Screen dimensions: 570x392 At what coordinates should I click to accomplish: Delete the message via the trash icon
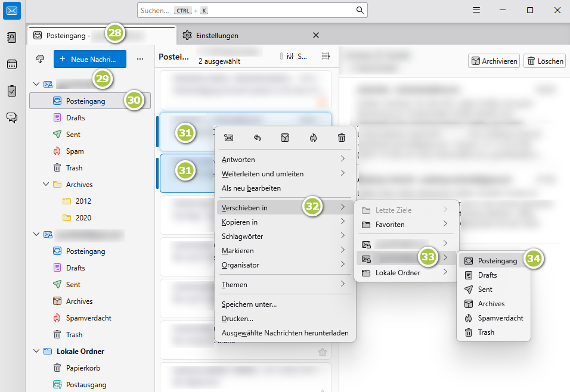[x=341, y=138]
